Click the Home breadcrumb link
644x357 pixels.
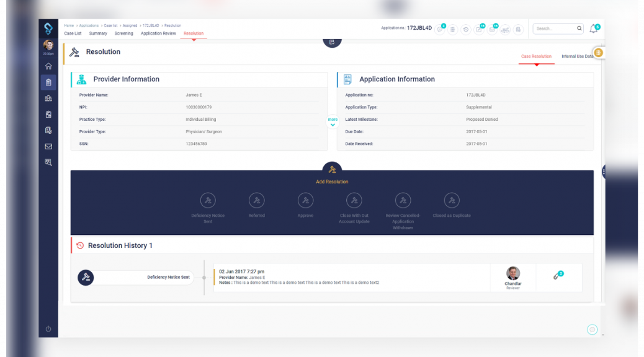coord(69,25)
